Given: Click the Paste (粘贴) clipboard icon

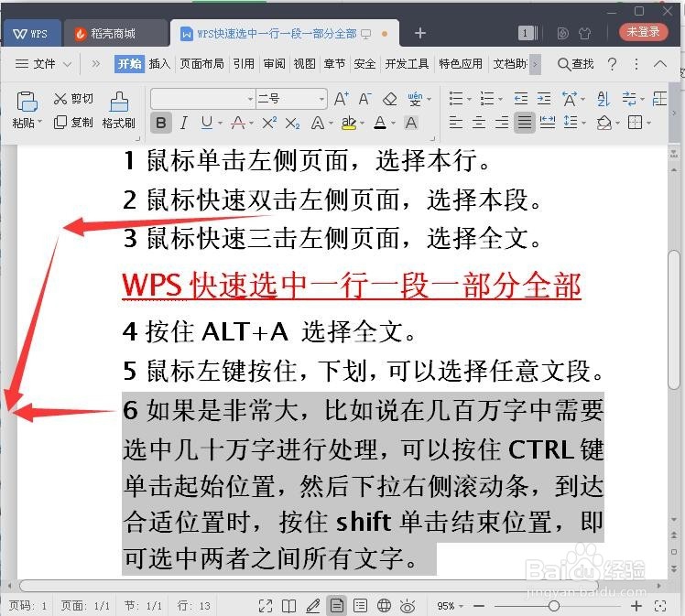Looking at the screenshot, I should point(27,102).
